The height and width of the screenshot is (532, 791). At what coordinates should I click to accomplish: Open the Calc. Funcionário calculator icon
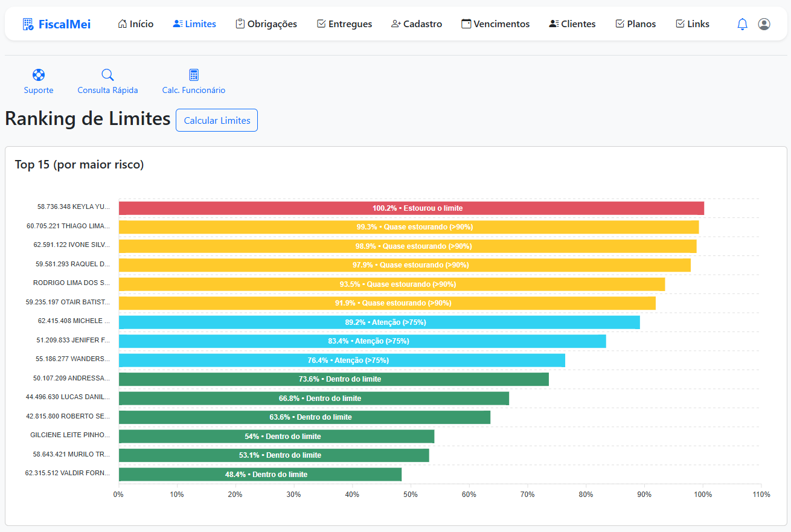[194, 75]
